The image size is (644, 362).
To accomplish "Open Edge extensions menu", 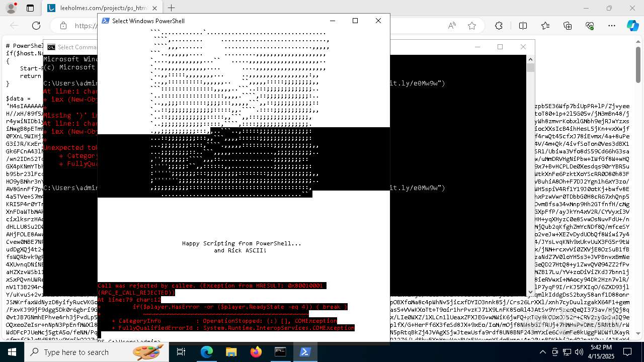I will 499,26.
